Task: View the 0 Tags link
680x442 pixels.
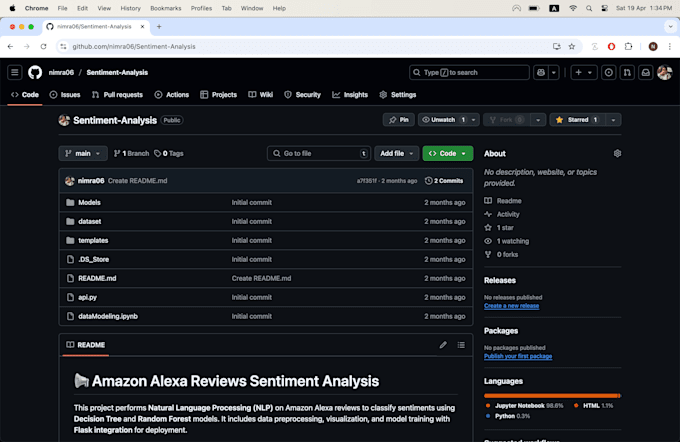Action: click(x=169, y=154)
